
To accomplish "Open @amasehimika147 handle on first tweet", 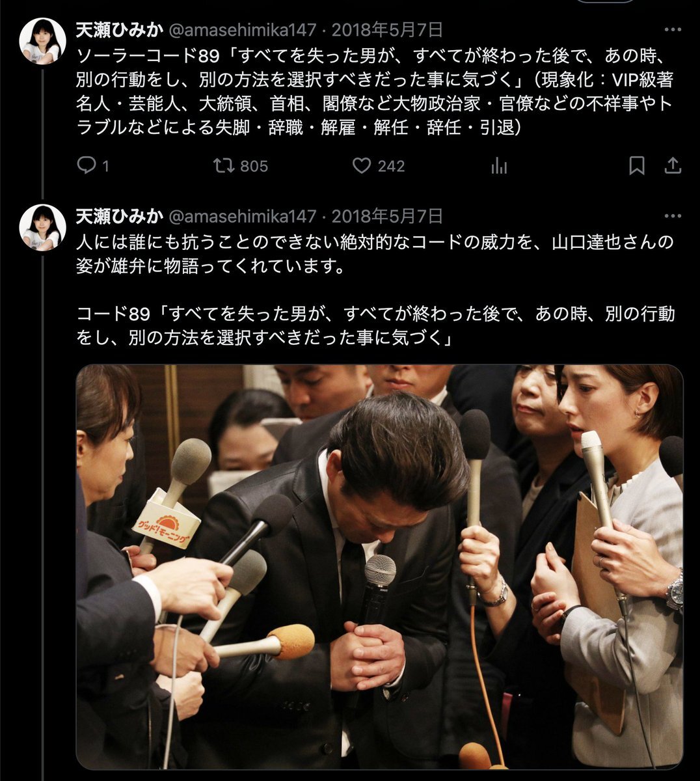I will [x=243, y=30].
